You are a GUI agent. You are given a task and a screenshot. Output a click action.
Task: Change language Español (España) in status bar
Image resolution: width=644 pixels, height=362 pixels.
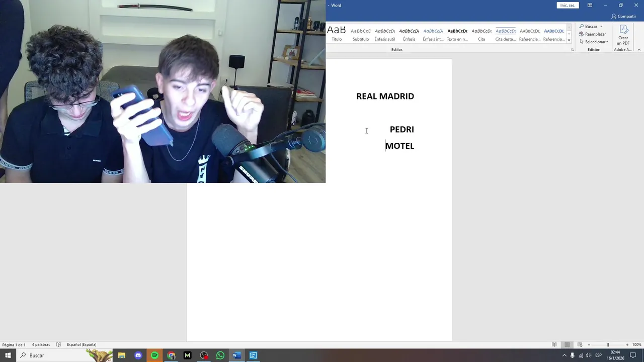click(82, 345)
